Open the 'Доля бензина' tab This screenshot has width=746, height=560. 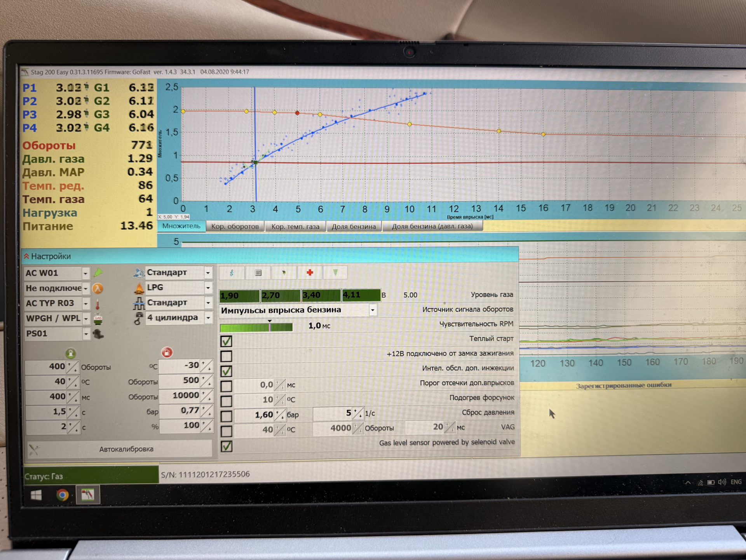pos(354,227)
